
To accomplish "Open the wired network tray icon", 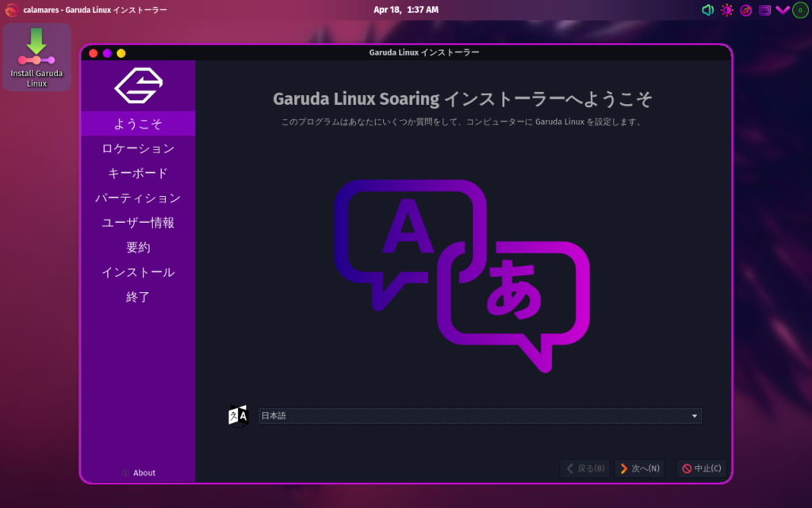I will (764, 10).
